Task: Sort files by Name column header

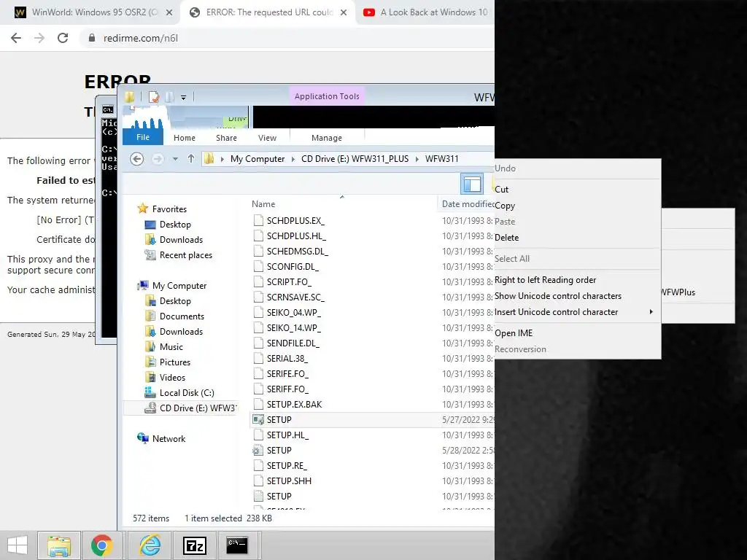Action: [x=263, y=204]
